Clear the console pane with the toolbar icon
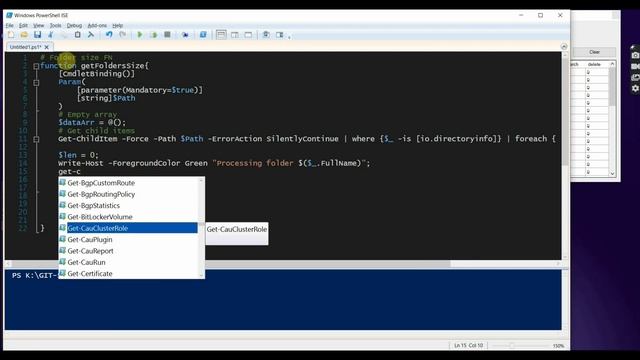Image resolution: width=640 pixels, height=360 pixels. tap(91, 35)
